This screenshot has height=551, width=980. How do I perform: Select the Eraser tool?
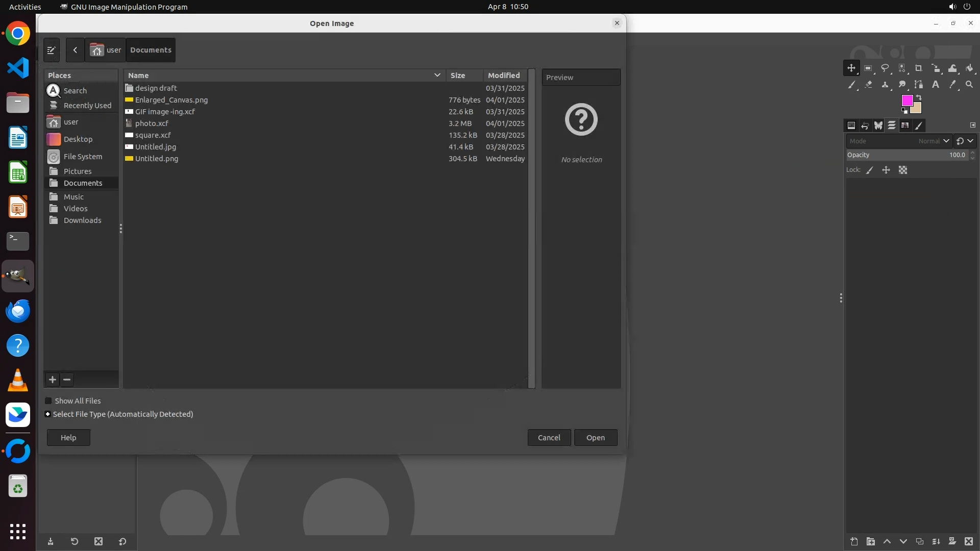[x=868, y=85]
